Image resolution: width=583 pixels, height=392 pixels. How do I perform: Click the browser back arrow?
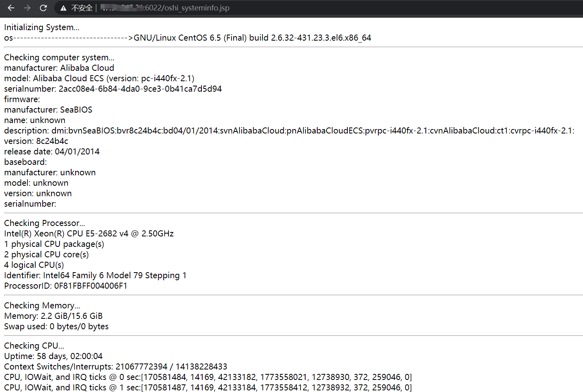[11, 8]
